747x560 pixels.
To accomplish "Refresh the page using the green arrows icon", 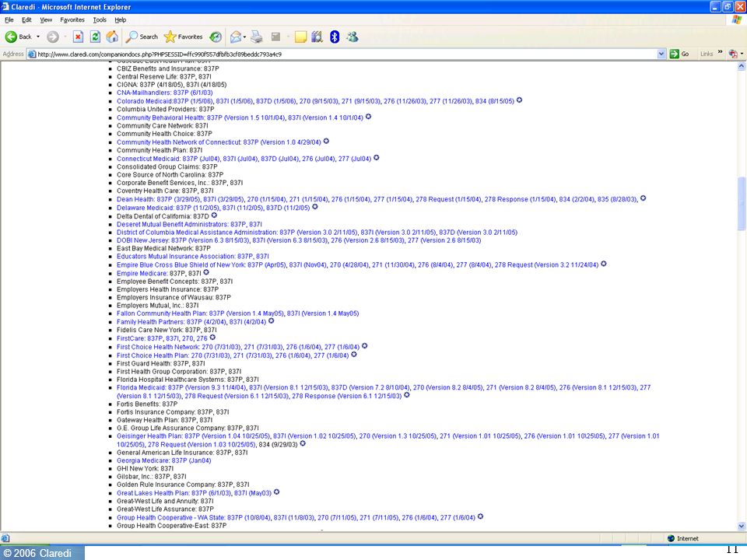I will [95, 37].
